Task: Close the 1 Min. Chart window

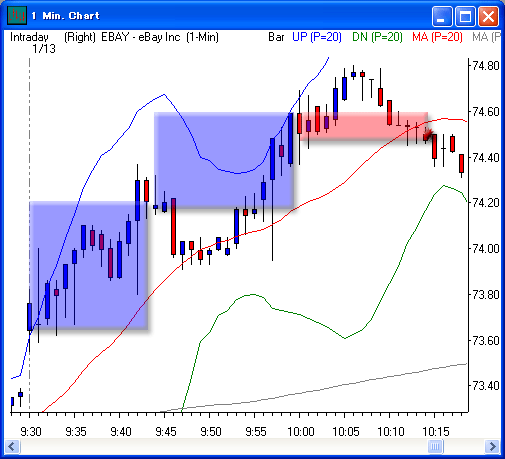Action: pyautogui.click(x=488, y=16)
